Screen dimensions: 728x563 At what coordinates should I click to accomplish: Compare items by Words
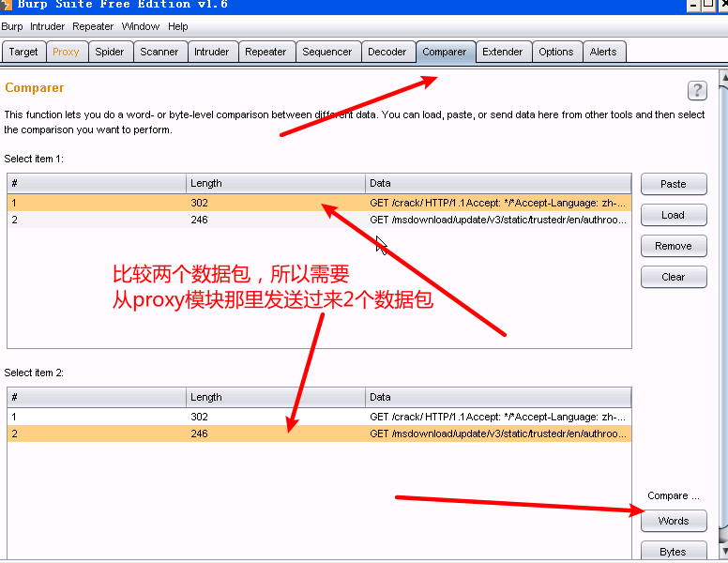674,521
